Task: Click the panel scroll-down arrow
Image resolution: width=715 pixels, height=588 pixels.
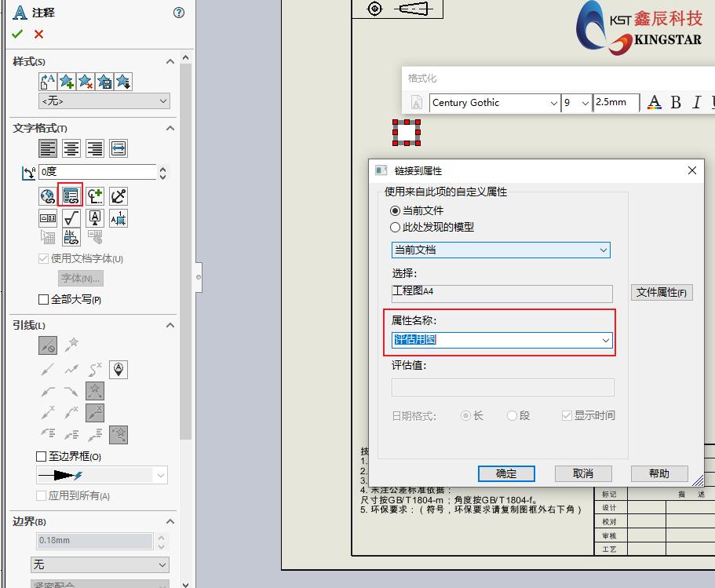Action: 185,584
